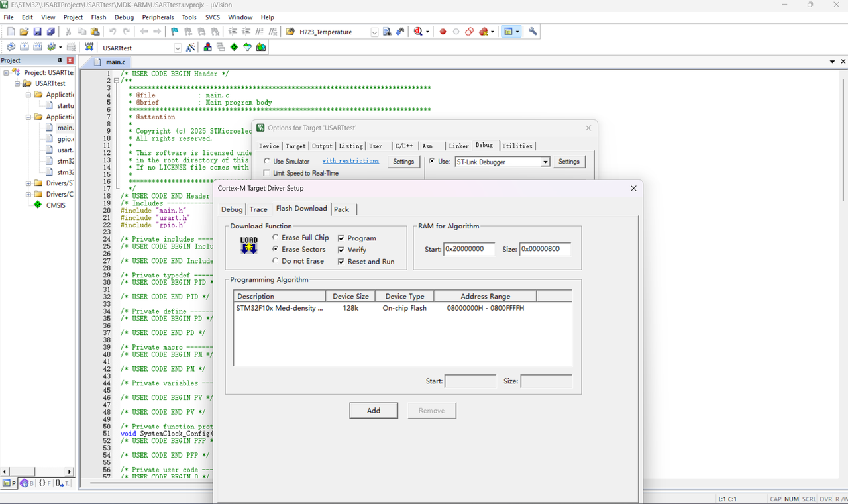
Task: Select the Do not Erase option
Action: pyautogui.click(x=276, y=261)
